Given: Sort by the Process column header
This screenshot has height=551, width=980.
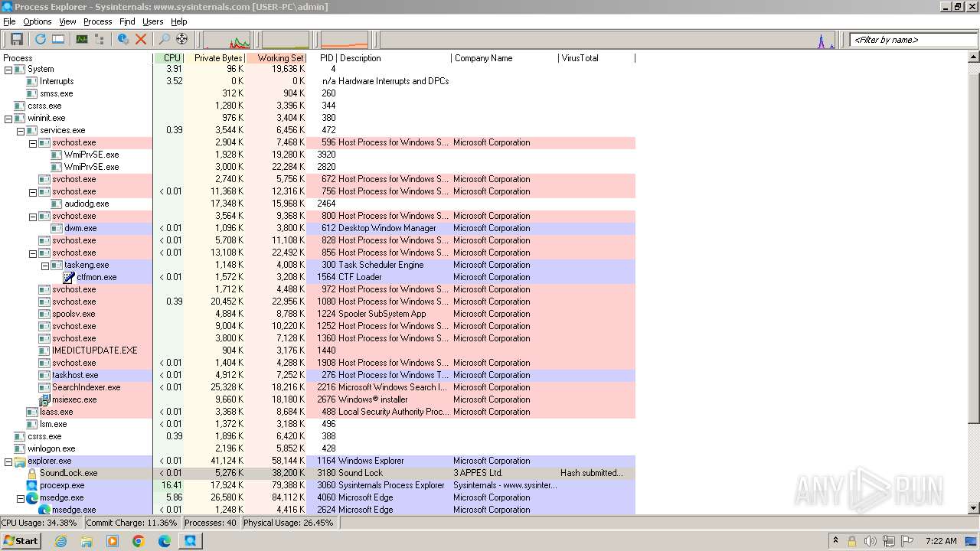Looking at the screenshot, I should pyautogui.click(x=77, y=58).
